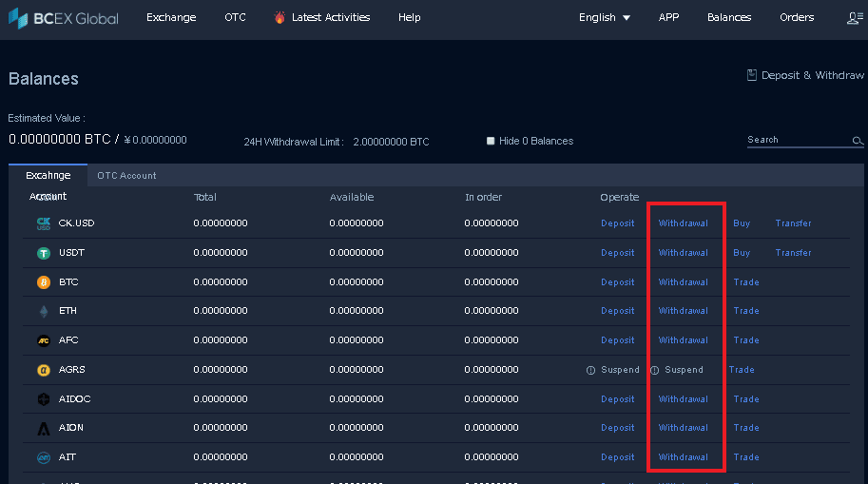This screenshot has height=484, width=868.
Task: Click the AIT coin icon
Action: point(43,457)
